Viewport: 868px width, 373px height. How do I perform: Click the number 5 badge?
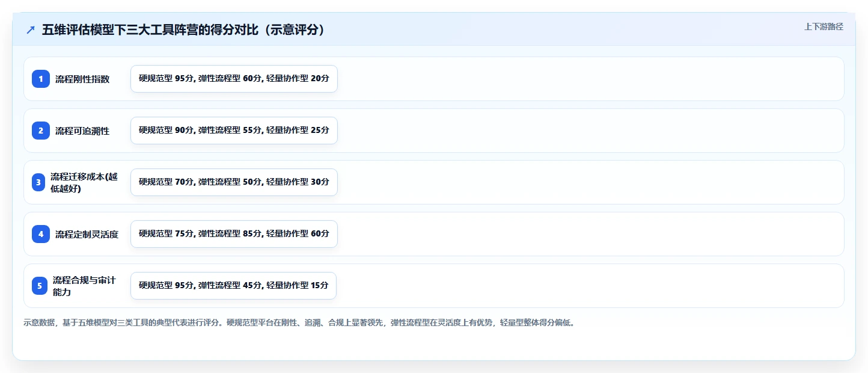[x=40, y=286]
